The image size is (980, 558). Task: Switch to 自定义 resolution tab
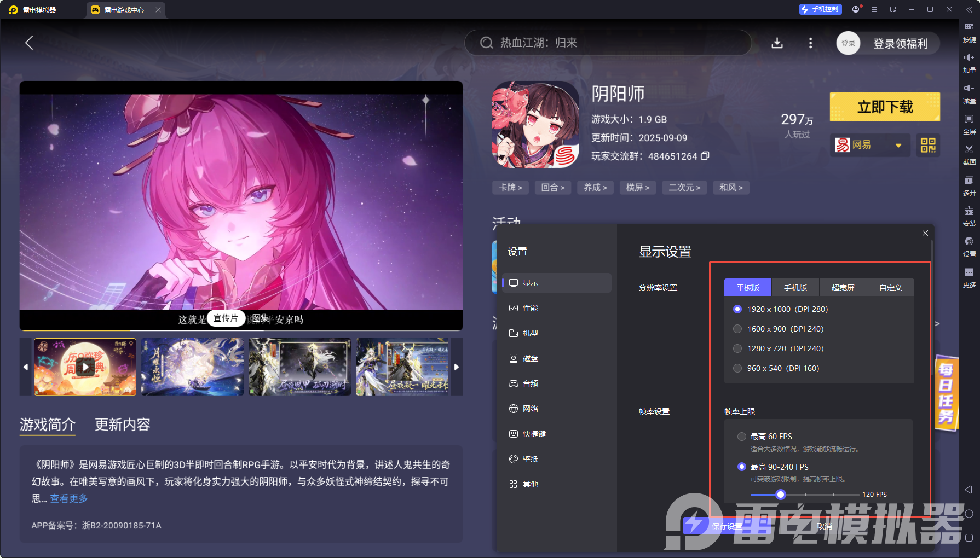click(x=890, y=288)
